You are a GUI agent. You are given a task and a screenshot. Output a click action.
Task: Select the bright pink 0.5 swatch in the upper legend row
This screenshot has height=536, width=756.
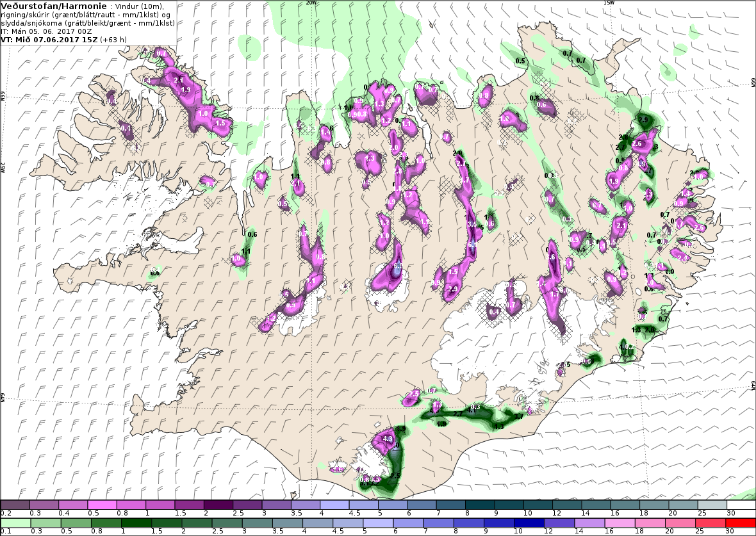click(102, 505)
